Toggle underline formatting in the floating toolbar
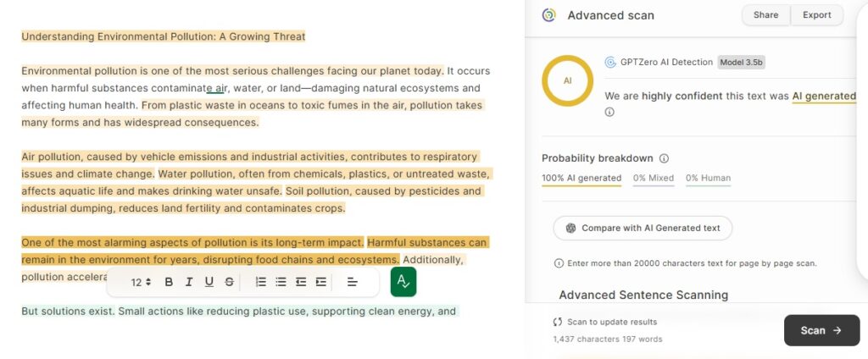The image size is (868, 359). point(209,282)
